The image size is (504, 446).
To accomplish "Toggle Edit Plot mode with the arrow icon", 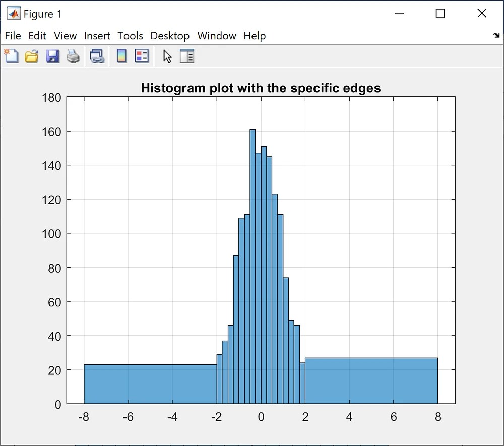I will (167, 56).
